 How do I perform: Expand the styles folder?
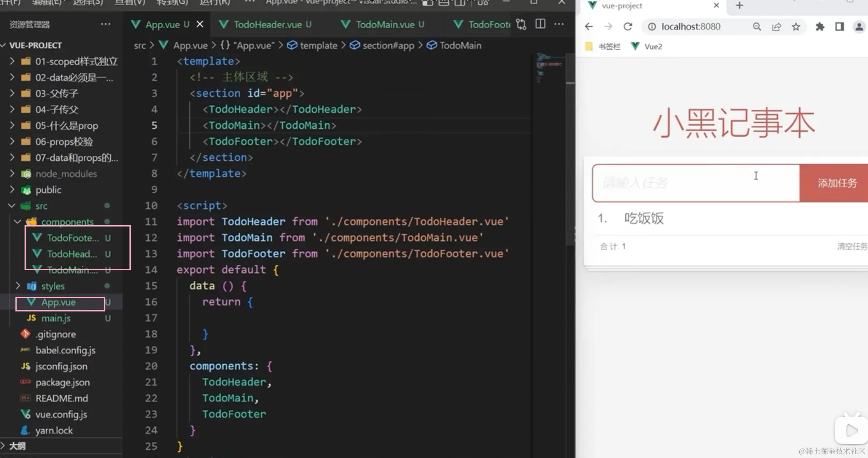pyautogui.click(x=52, y=286)
